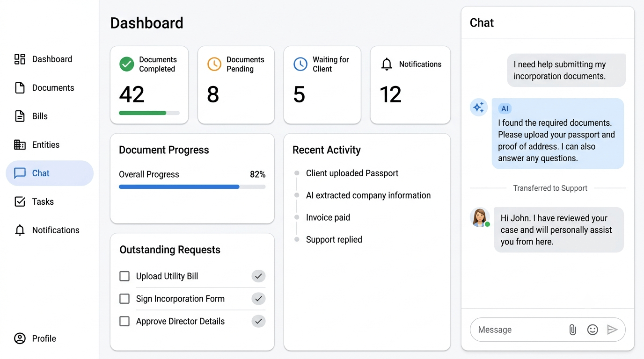
Task: Click the 'Approve Director Details' request text
Action: [x=180, y=321]
